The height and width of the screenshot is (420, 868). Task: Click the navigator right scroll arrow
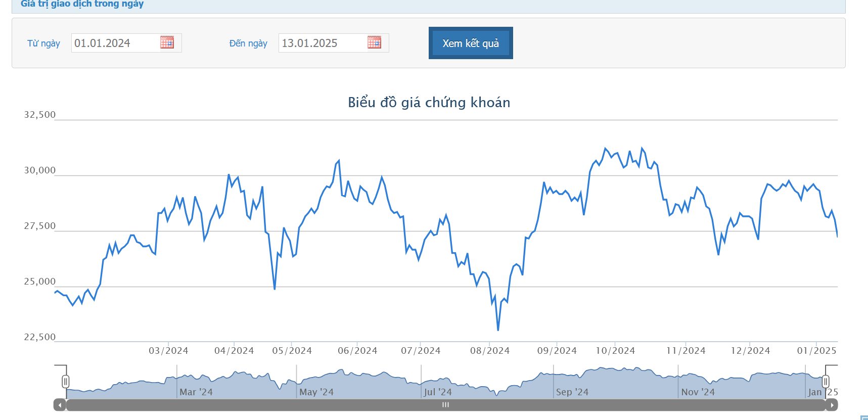tap(832, 405)
